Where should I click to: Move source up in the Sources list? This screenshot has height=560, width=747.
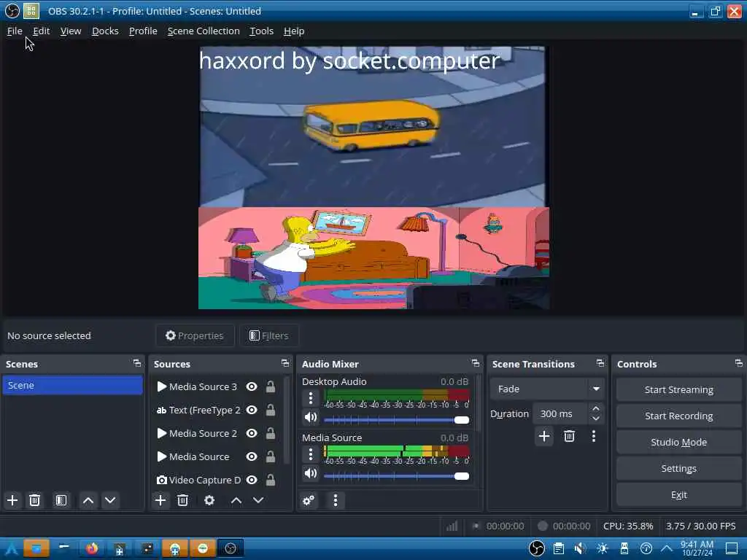236,500
